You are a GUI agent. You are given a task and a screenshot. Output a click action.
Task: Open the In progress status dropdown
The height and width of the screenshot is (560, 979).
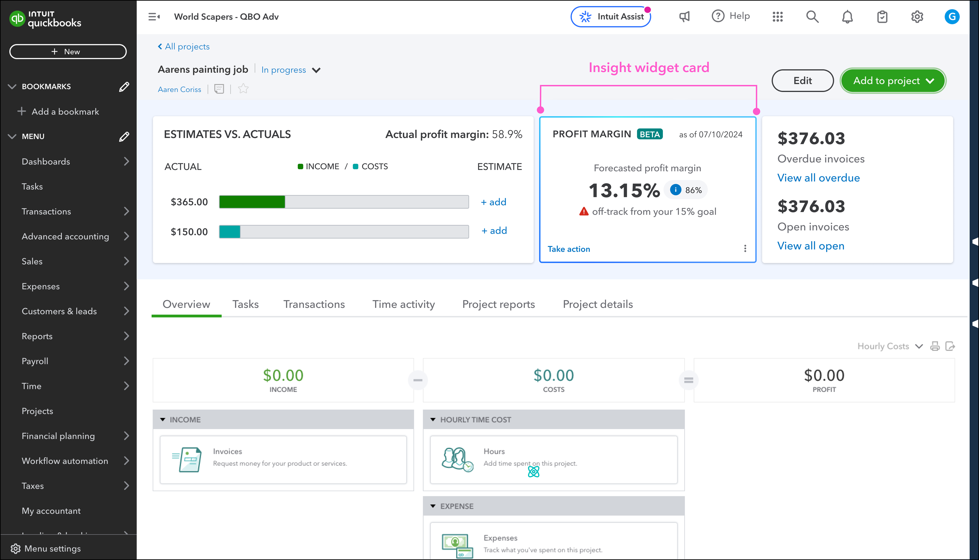coord(291,70)
